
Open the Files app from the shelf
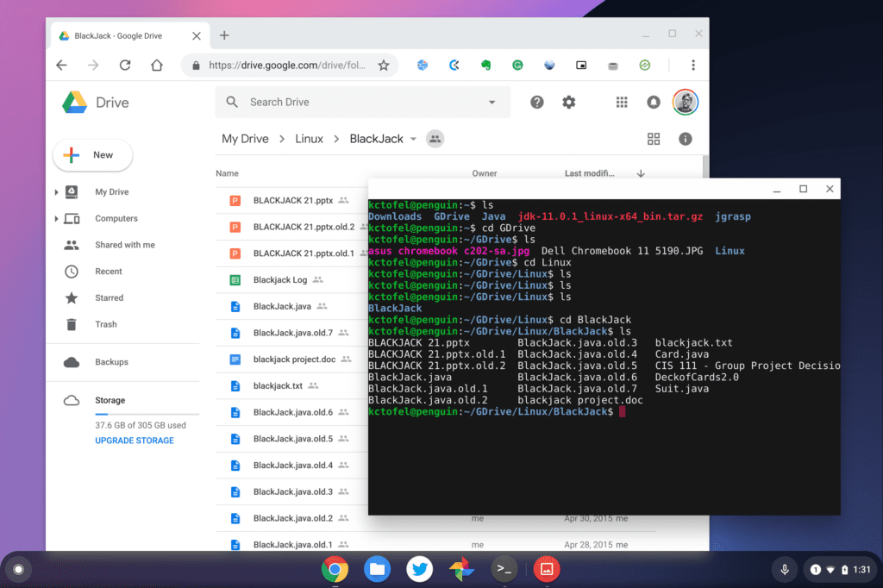(x=378, y=569)
